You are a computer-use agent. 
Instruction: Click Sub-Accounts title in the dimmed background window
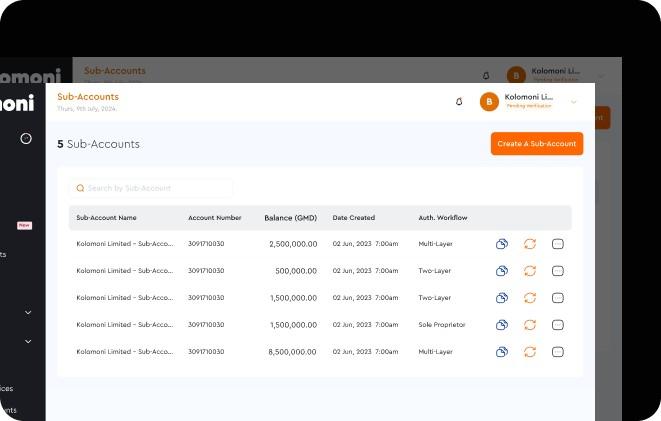[x=115, y=70]
